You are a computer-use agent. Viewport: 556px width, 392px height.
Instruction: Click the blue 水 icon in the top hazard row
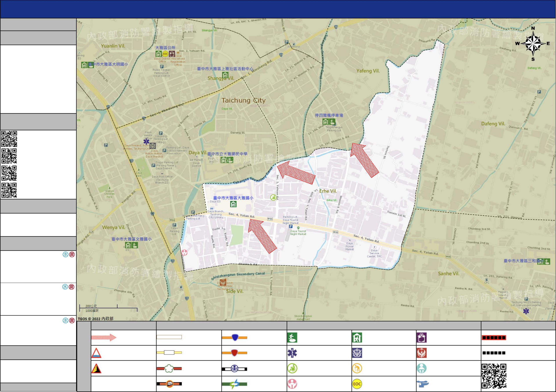click(x=65, y=254)
